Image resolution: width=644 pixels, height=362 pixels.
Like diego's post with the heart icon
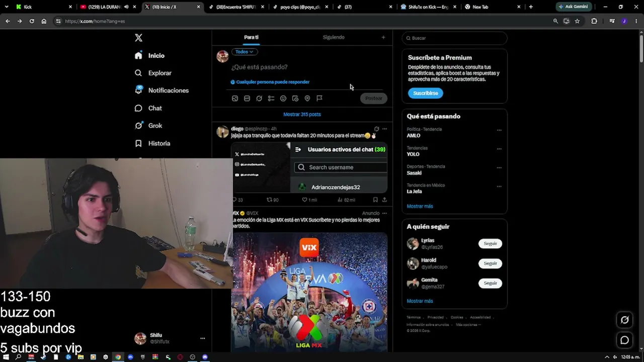tap(304, 200)
